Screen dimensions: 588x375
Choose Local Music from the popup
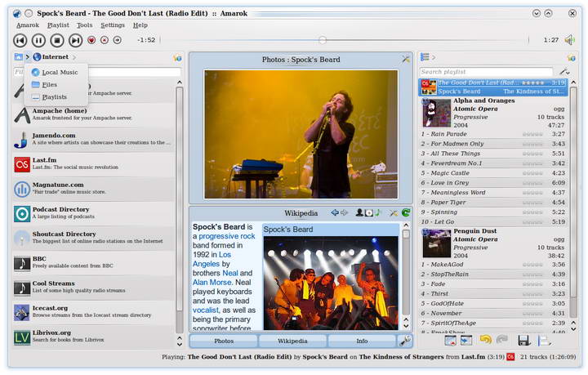[56, 73]
